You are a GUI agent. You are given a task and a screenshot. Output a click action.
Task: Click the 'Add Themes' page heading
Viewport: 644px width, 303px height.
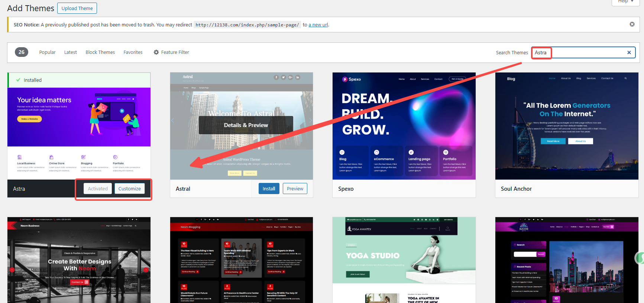31,8
